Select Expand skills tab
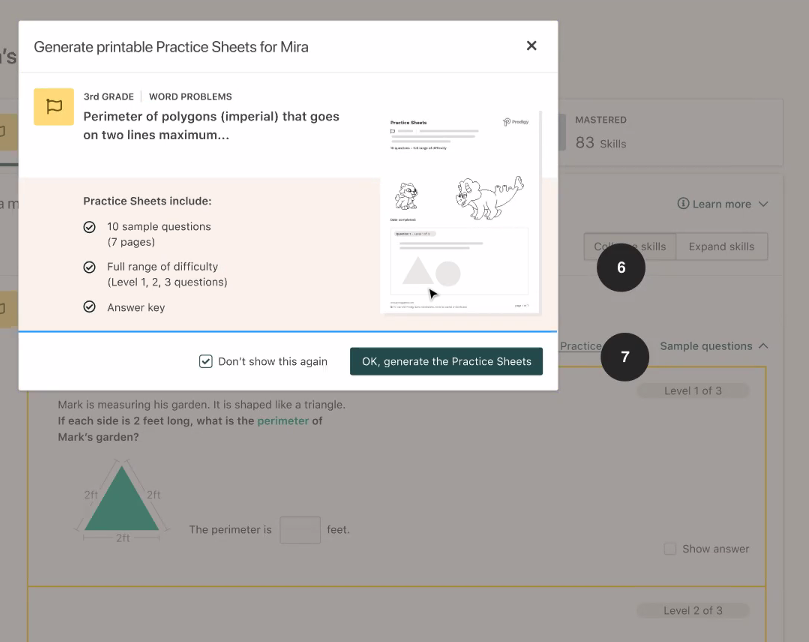This screenshot has height=642, width=809. click(x=721, y=247)
